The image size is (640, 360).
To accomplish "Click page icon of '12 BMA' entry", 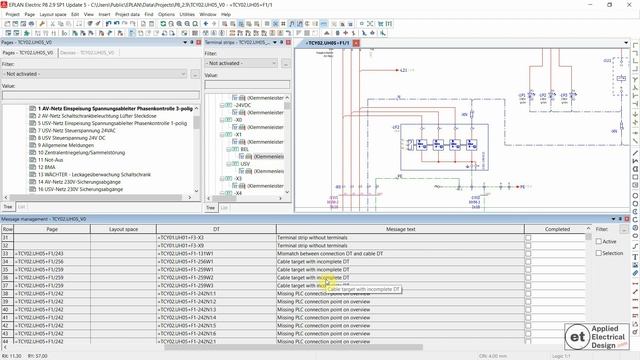I will [x=33, y=167].
